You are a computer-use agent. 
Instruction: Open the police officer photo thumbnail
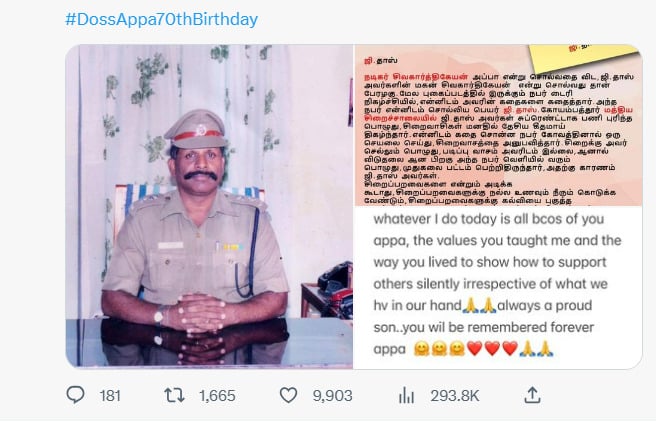pos(210,206)
